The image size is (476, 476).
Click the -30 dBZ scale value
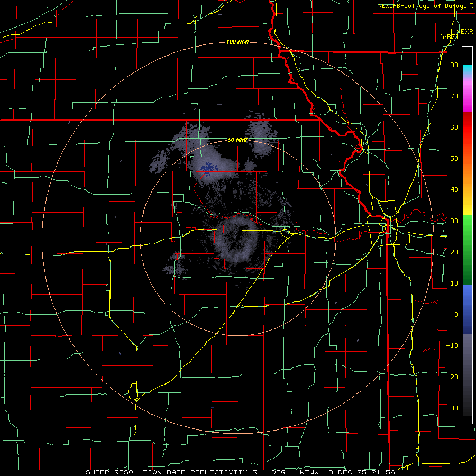(x=452, y=408)
